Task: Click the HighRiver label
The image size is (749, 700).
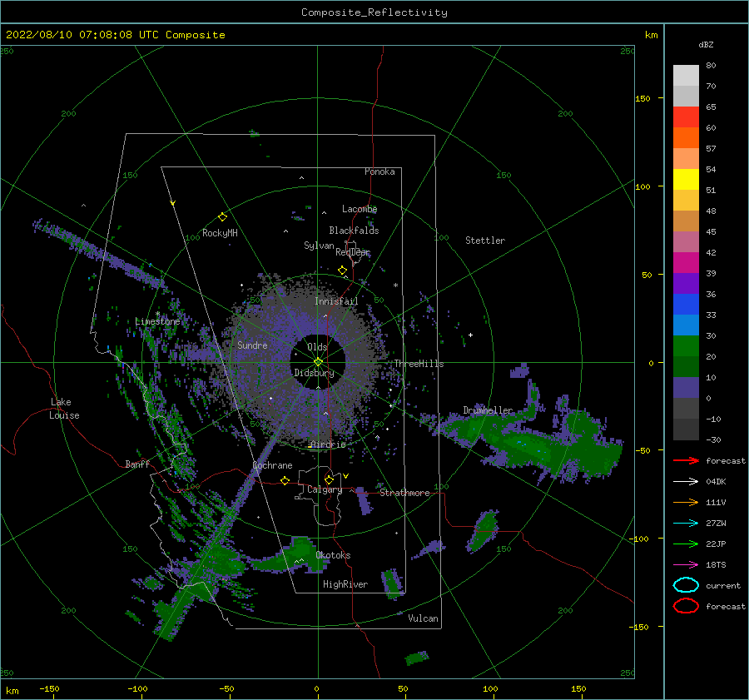Action: click(345, 584)
